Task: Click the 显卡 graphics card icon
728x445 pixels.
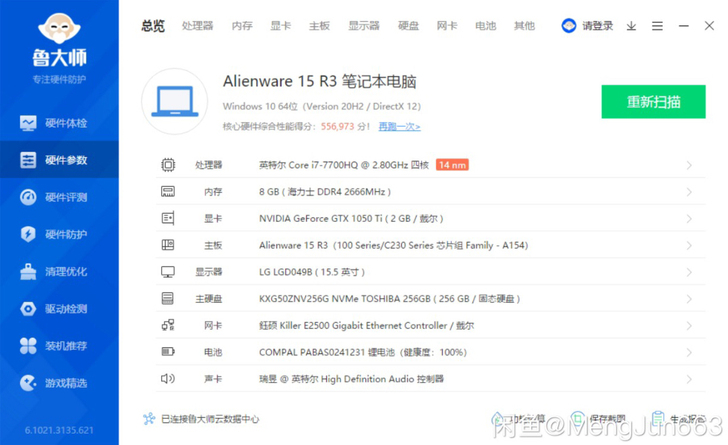Action: pyautogui.click(x=168, y=218)
